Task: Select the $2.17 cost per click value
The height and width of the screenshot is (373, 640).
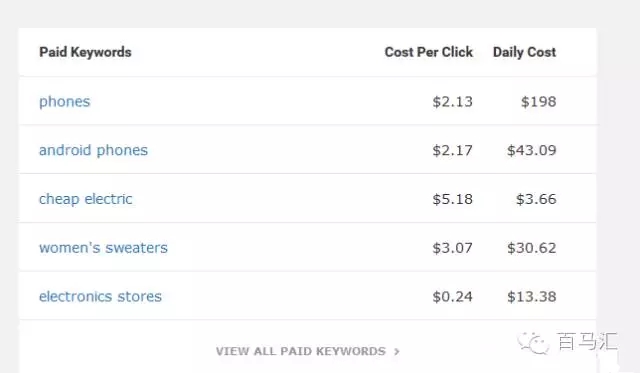Action: 453,151
